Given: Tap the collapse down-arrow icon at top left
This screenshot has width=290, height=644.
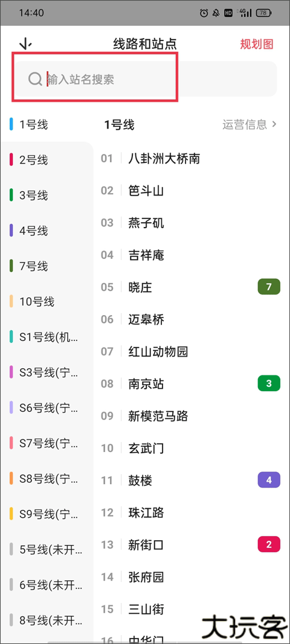Looking at the screenshot, I should click(25, 44).
